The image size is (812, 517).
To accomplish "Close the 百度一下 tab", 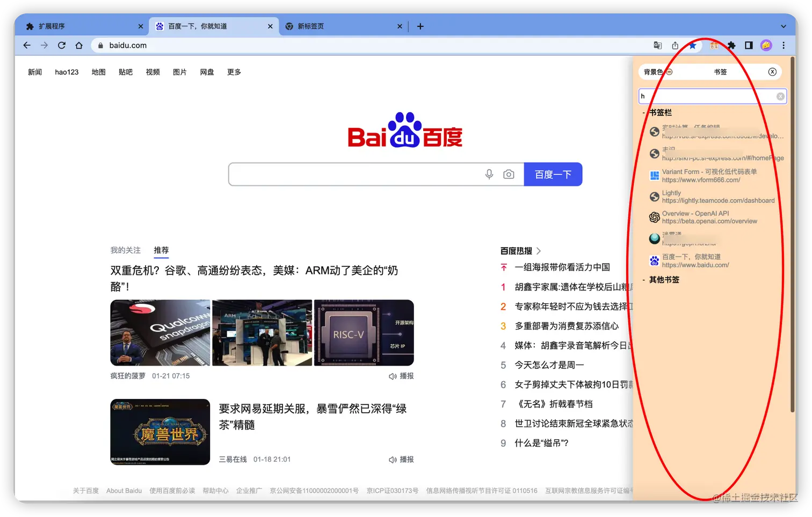I will (270, 26).
